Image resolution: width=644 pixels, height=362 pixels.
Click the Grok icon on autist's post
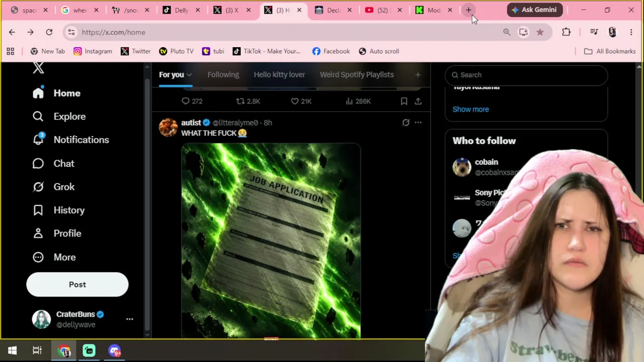pyautogui.click(x=406, y=122)
